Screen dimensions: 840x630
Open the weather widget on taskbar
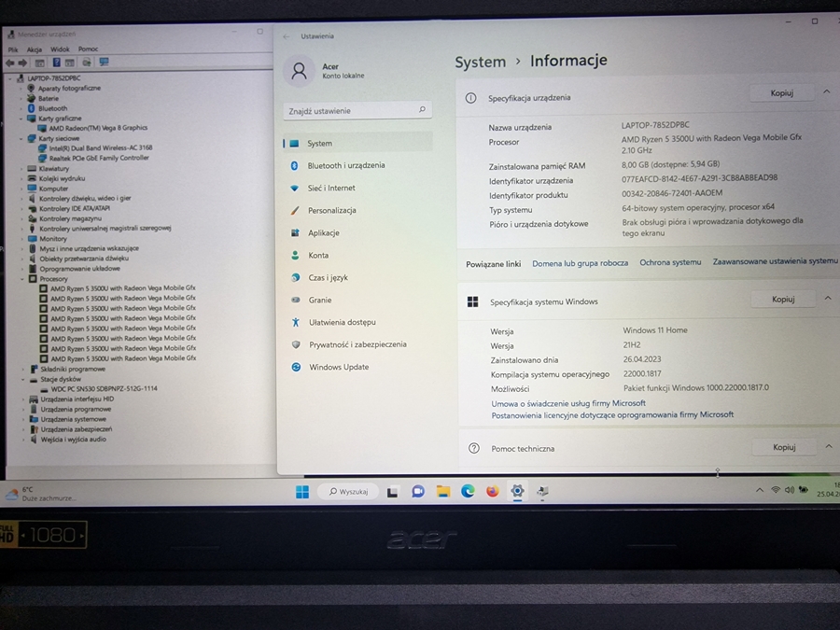coord(41,494)
